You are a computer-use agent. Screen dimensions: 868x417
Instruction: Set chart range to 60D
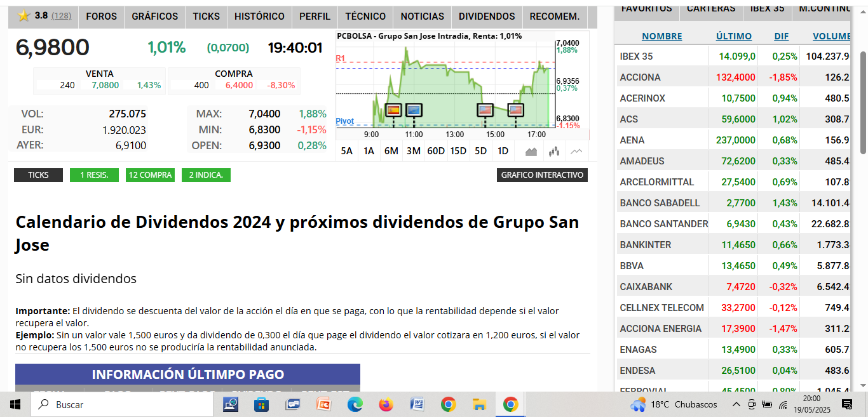point(436,151)
